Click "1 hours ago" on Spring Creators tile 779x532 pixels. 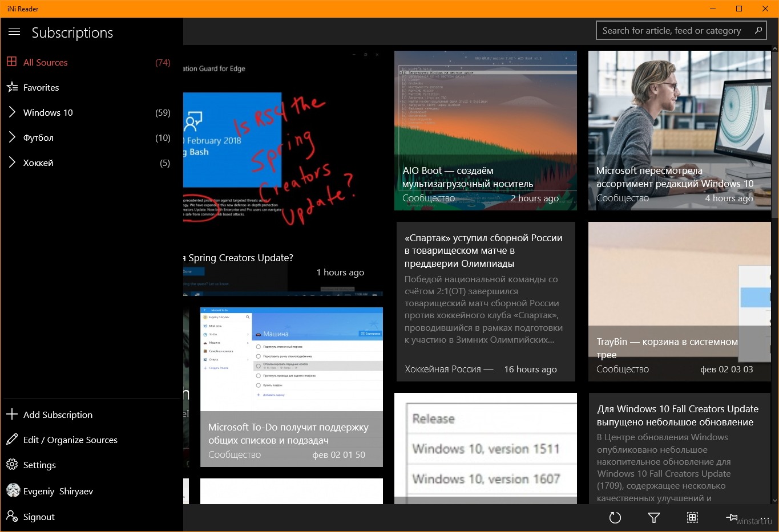coord(340,272)
